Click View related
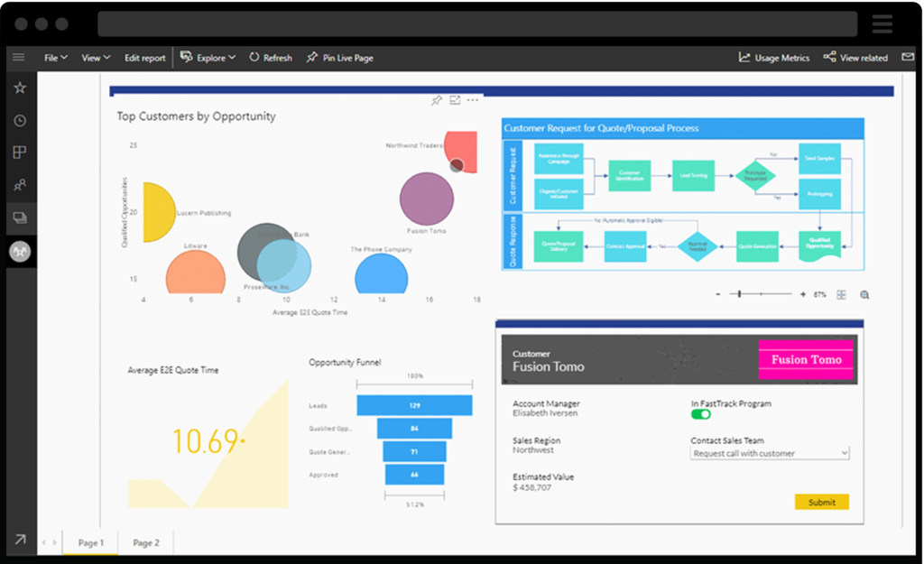924x564 pixels. (x=855, y=58)
